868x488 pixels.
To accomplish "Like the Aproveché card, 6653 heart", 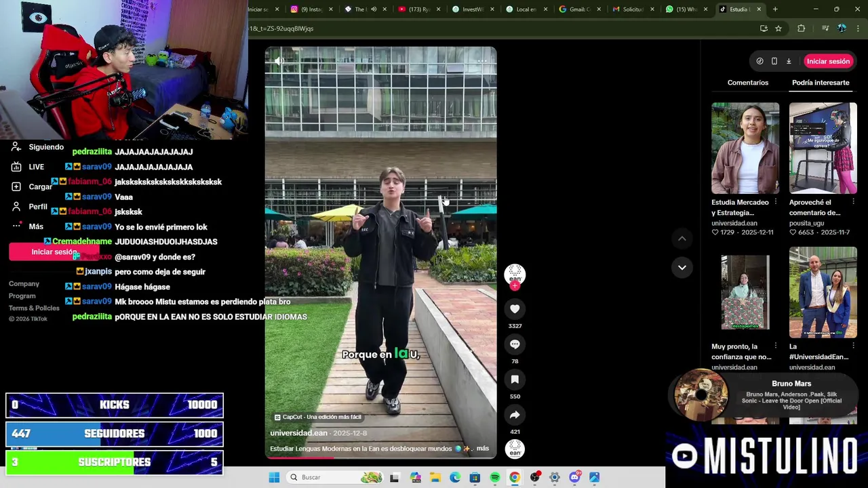I will click(793, 232).
